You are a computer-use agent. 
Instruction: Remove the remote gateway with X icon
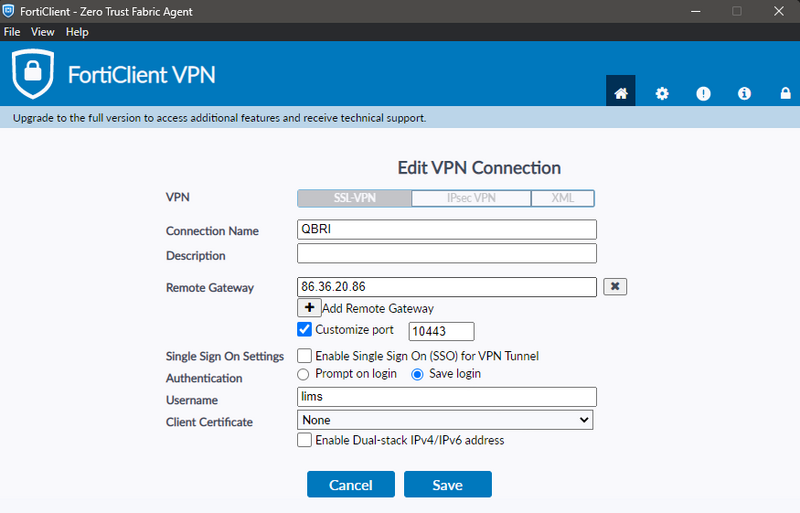click(615, 287)
